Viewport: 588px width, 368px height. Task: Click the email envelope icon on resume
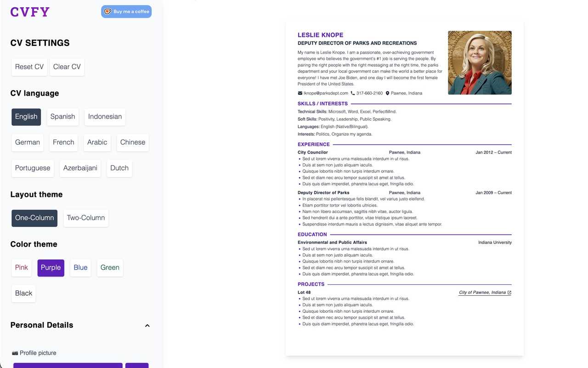pos(300,93)
